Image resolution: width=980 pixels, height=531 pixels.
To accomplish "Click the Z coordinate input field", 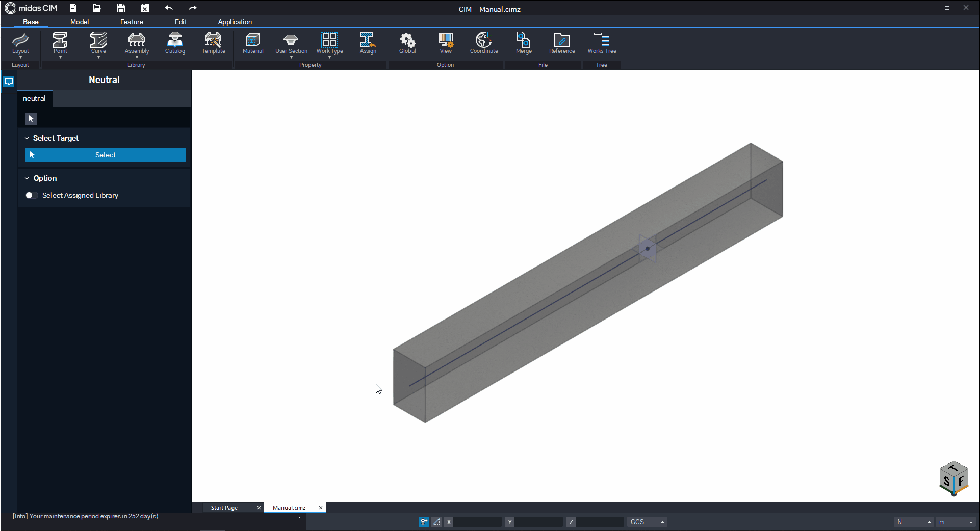I will pos(600,522).
